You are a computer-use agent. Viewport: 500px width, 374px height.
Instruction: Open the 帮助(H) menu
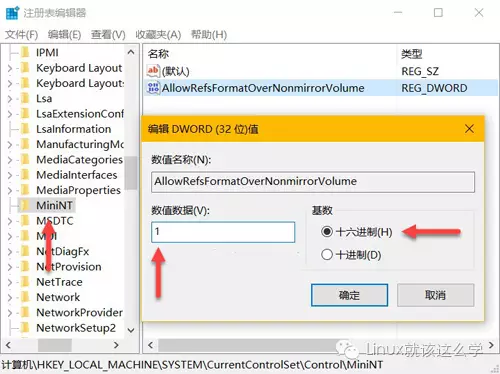[209, 34]
